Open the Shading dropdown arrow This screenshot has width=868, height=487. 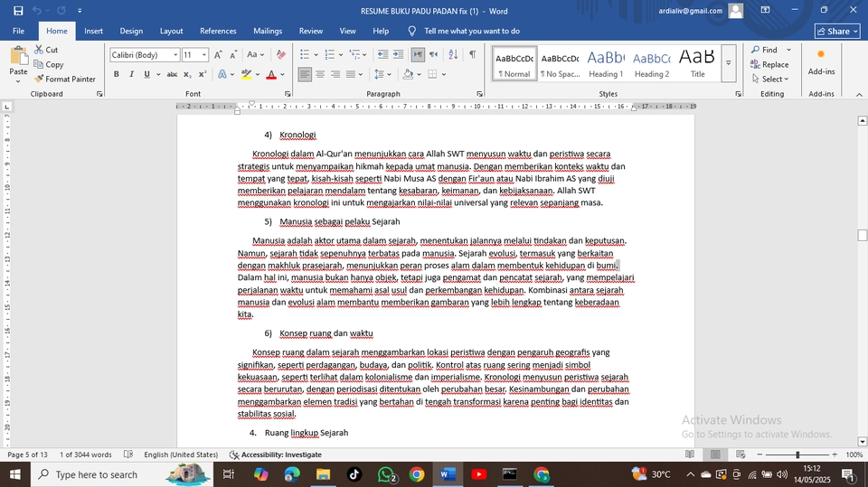[x=419, y=74]
